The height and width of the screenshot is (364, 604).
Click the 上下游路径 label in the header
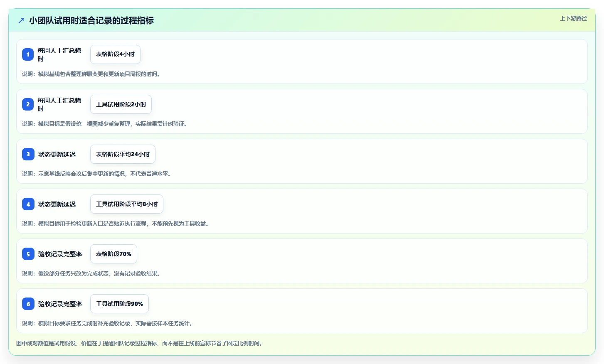573,18
